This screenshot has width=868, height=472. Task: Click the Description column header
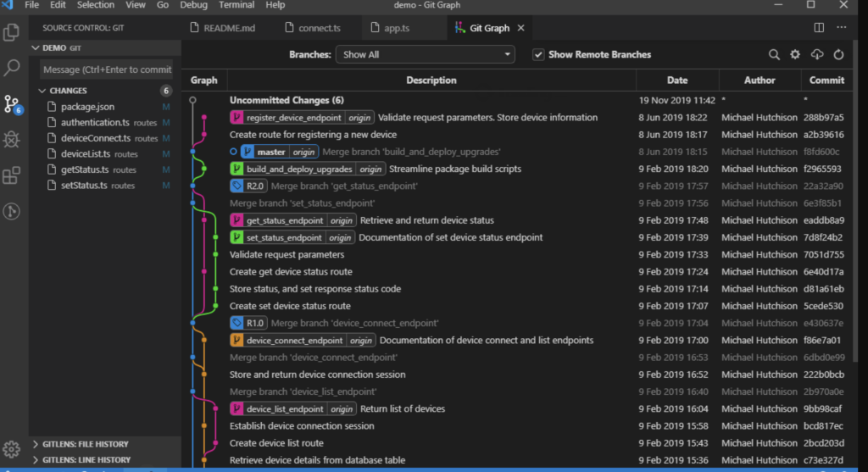pyautogui.click(x=431, y=81)
